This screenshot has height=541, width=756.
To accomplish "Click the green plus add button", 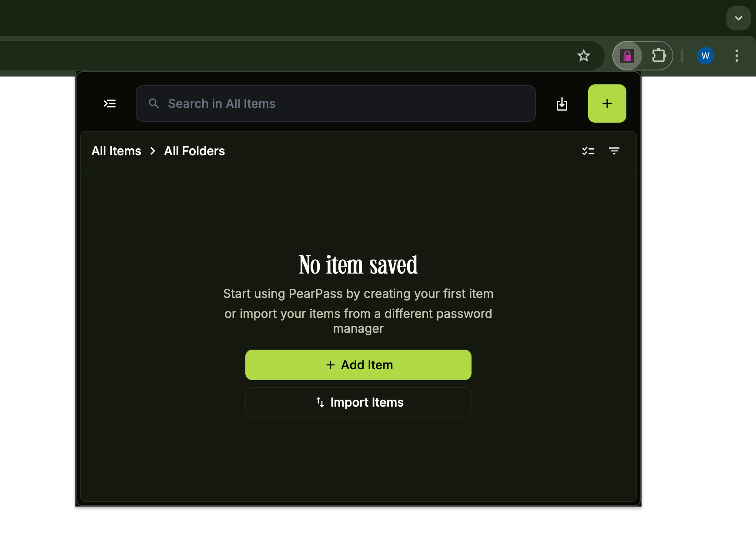I will pos(607,104).
